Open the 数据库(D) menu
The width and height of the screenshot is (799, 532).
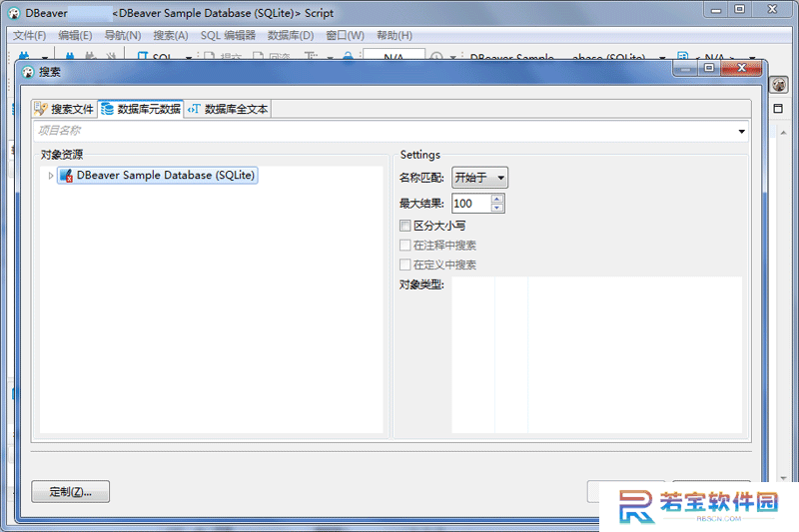[x=291, y=36]
